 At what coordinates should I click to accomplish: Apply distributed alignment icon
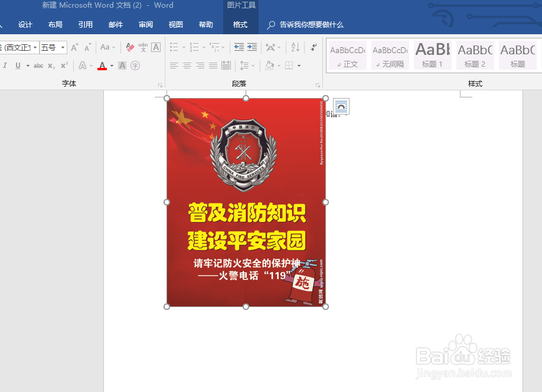point(226,66)
